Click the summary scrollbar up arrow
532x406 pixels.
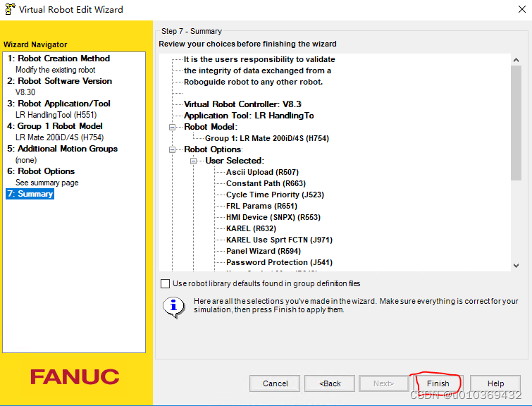pos(516,60)
